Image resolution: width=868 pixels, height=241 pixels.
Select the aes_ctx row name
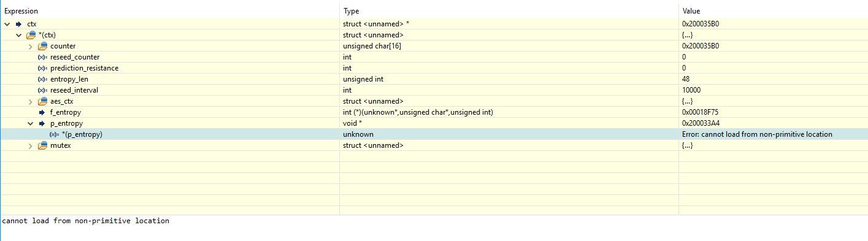coord(62,101)
